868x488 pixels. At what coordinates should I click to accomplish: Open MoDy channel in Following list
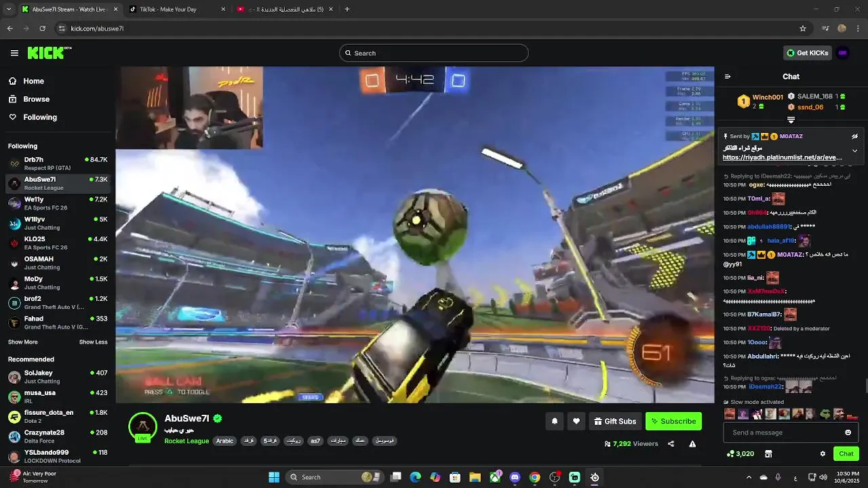(58, 283)
